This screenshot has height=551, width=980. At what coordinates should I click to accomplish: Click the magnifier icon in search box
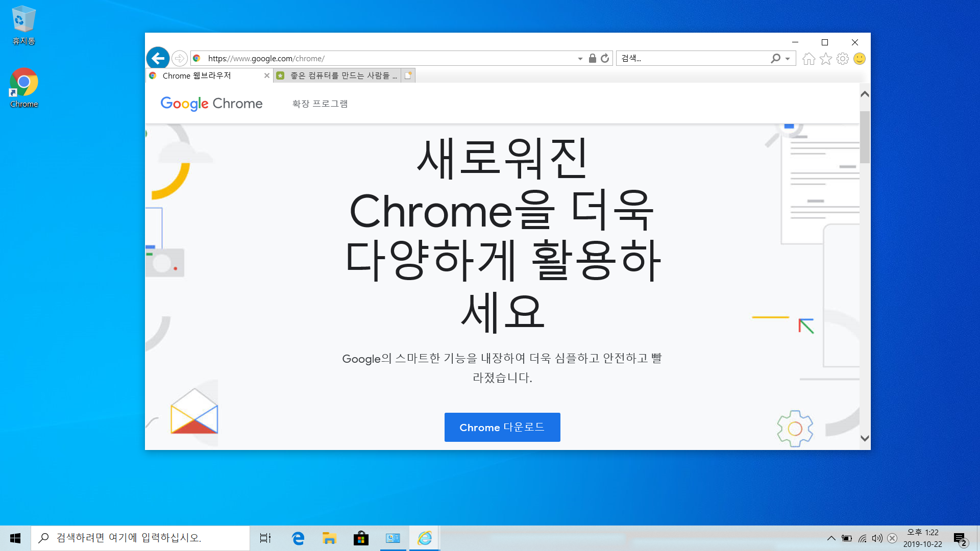tap(775, 58)
